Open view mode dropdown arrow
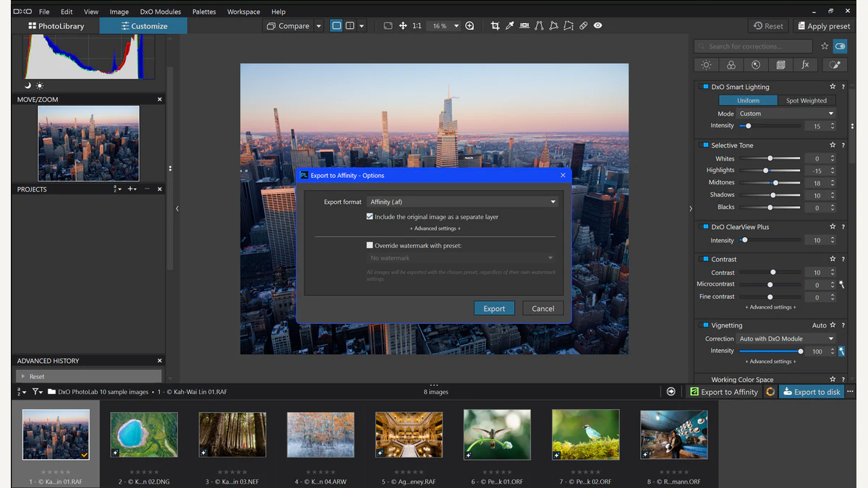868x488 pixels. click(362, 26)
